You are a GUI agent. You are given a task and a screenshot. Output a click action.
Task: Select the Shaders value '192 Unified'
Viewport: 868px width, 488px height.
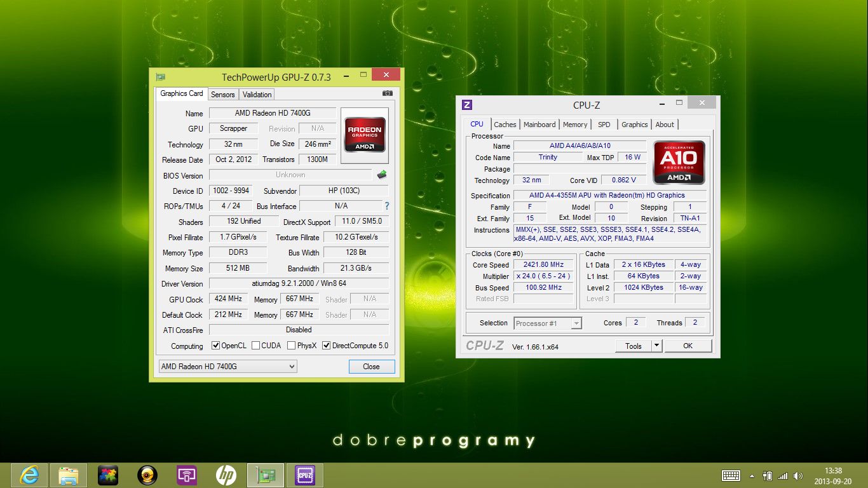pos(244,221)
